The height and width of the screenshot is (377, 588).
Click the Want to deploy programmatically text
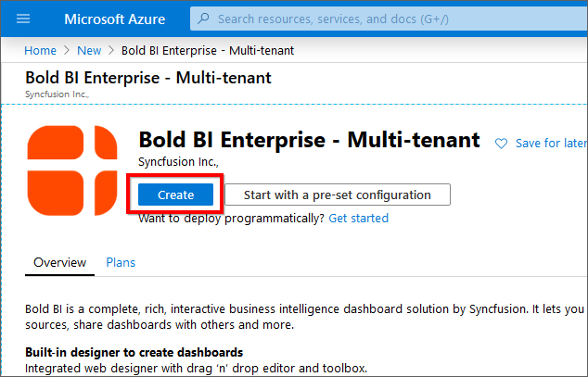point(231,219)
